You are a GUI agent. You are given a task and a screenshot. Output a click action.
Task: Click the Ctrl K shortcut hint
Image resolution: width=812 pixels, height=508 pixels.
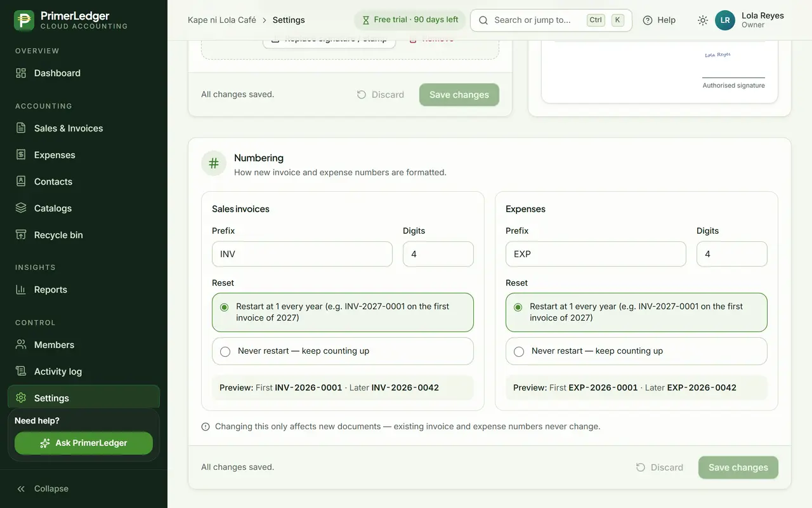[x=605, y=20]
